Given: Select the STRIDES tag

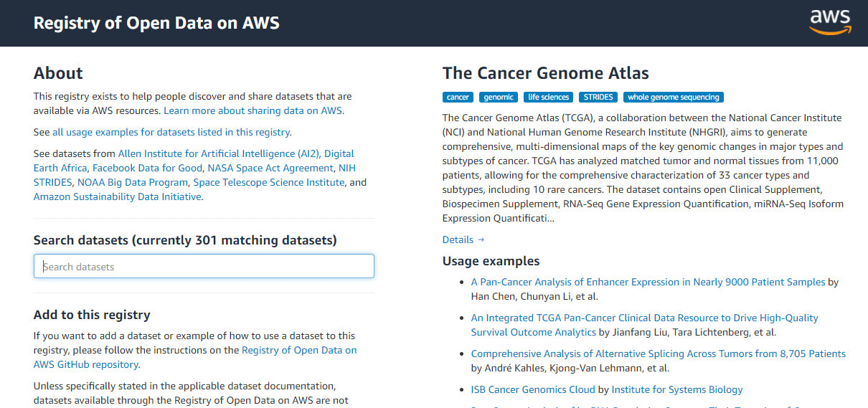Looking at the screenshot, I should tap(598, 97).
